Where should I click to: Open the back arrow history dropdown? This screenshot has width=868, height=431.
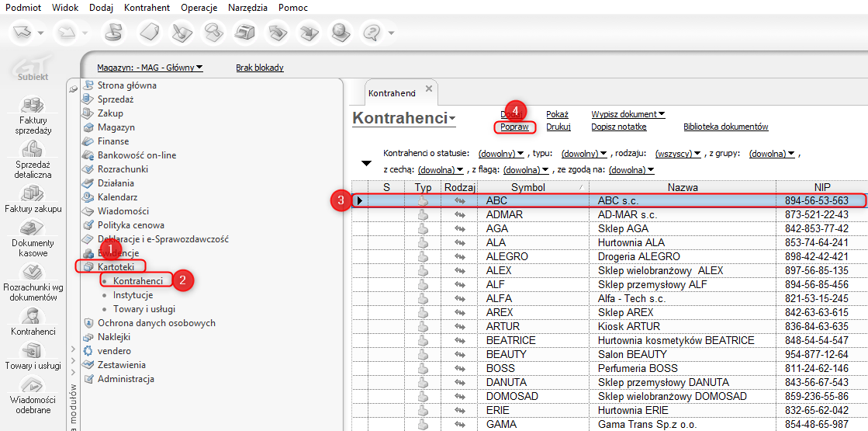pos(41,34)
